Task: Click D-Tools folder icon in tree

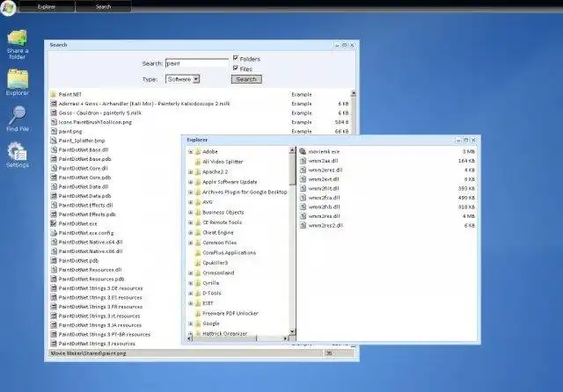Action: (197, 293)
